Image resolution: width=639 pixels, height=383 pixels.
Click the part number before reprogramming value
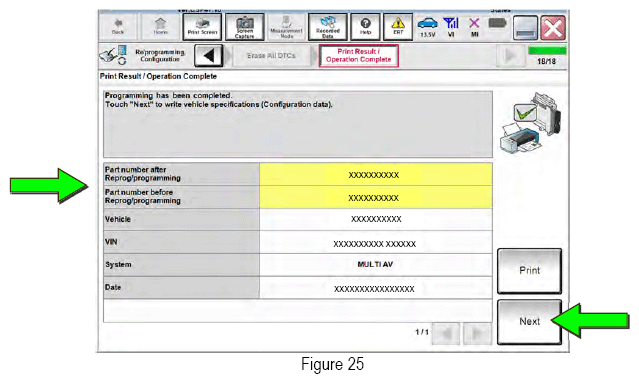point(375,197)
